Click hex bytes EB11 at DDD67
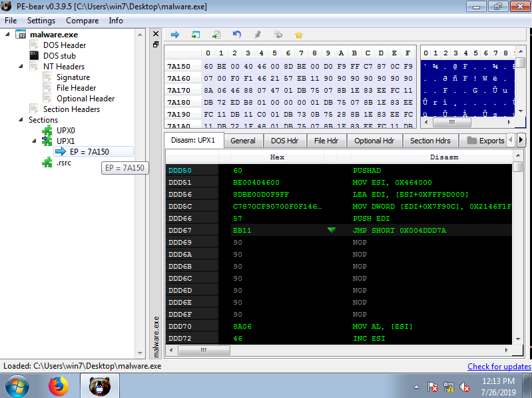Viewport: 532px width, 398px height. coord(242,230)
